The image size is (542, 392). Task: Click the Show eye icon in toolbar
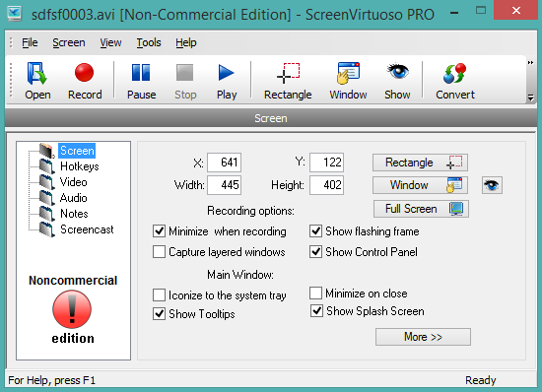397,81
